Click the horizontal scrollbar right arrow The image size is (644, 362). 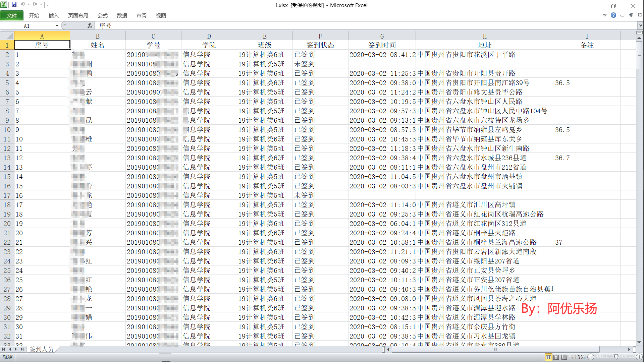click(630, 349)
